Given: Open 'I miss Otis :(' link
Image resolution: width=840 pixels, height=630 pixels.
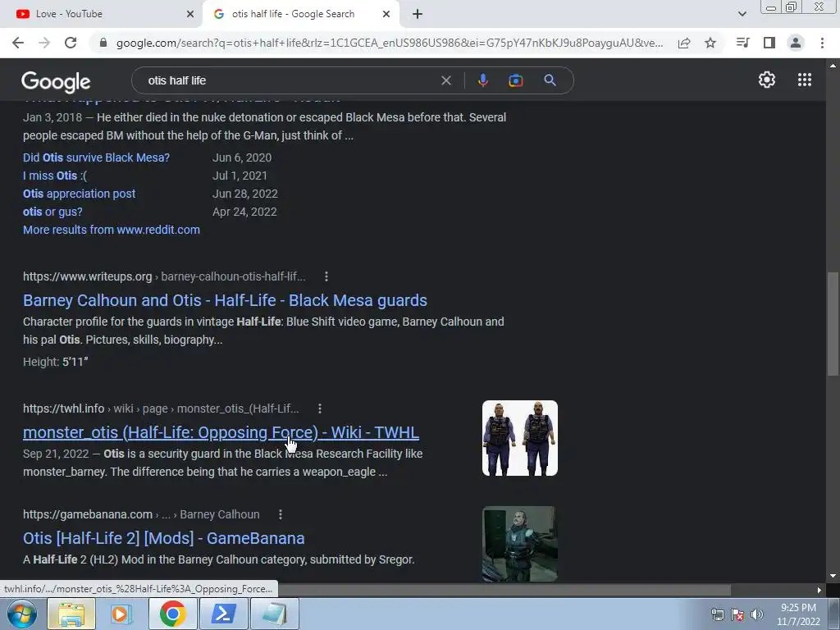Looking at the screenshot, I should coord(55,176).
